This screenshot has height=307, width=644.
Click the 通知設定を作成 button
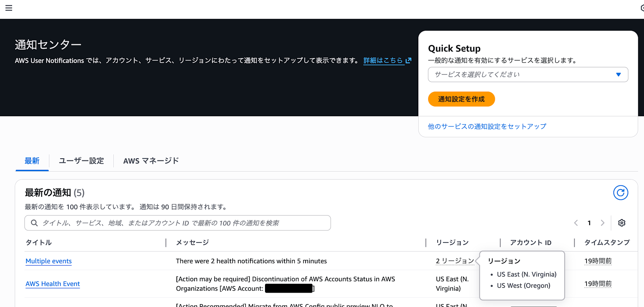(461, 99)
